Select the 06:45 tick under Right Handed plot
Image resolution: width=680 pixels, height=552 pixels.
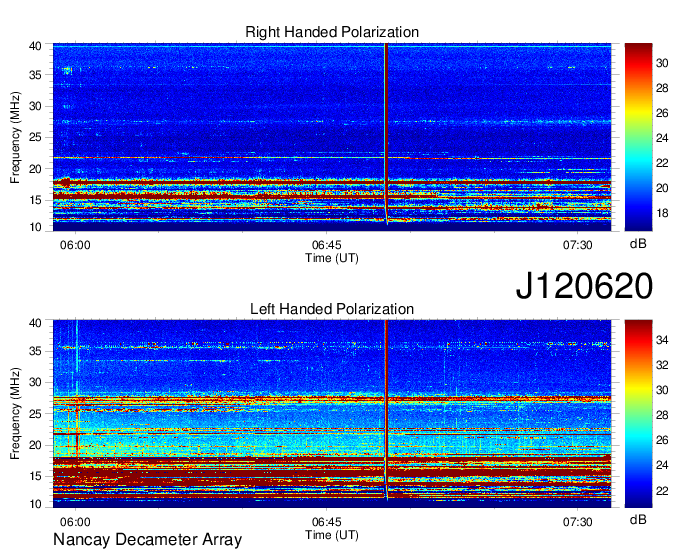coord(327,245)
